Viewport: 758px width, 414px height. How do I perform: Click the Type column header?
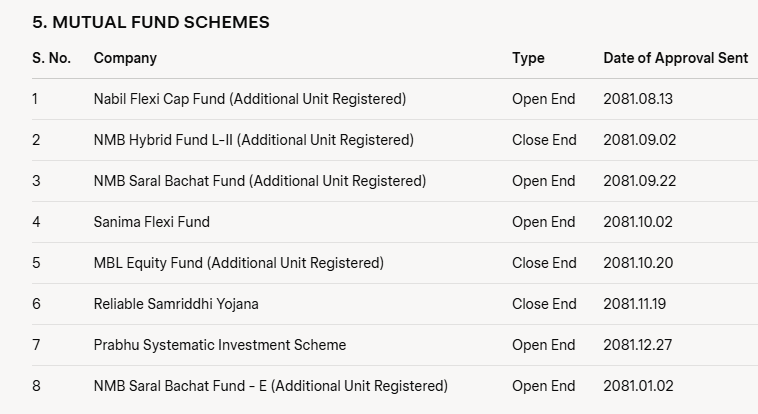click(528, 58)
